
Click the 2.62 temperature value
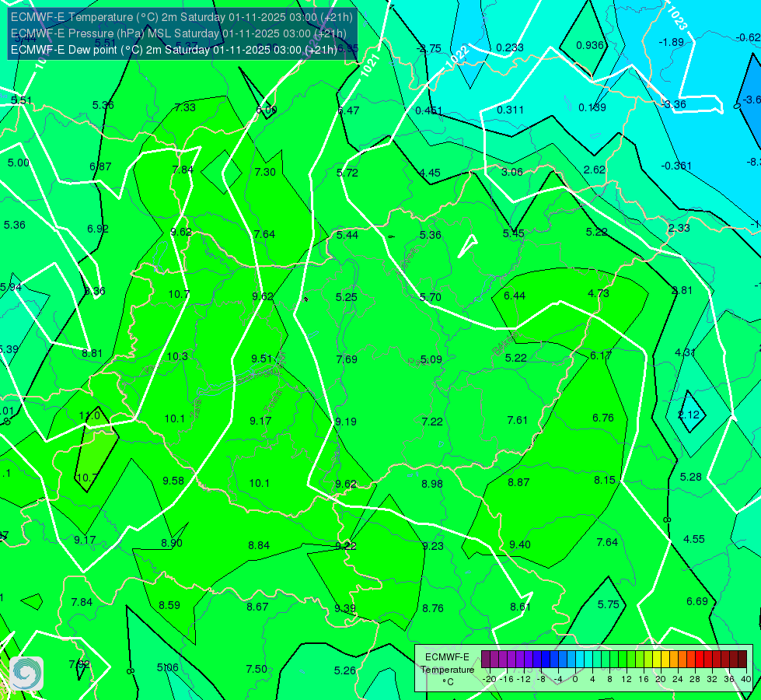(595, 170)
